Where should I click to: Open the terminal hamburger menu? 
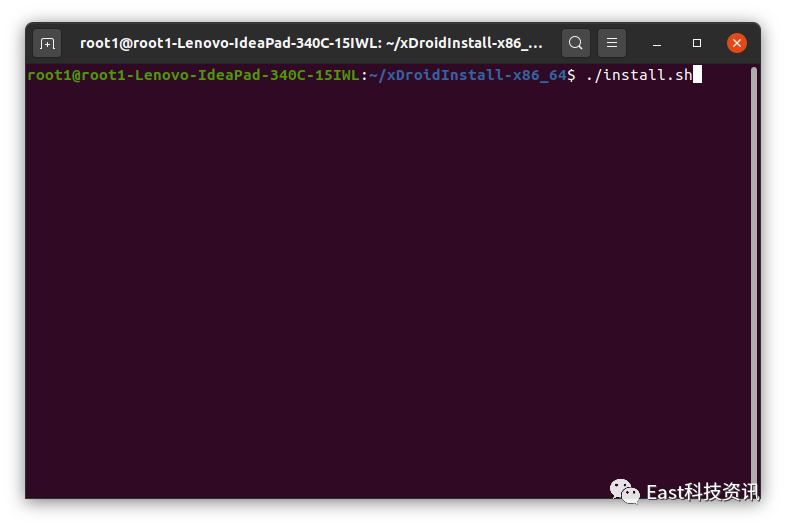click(x=612, y=43)
